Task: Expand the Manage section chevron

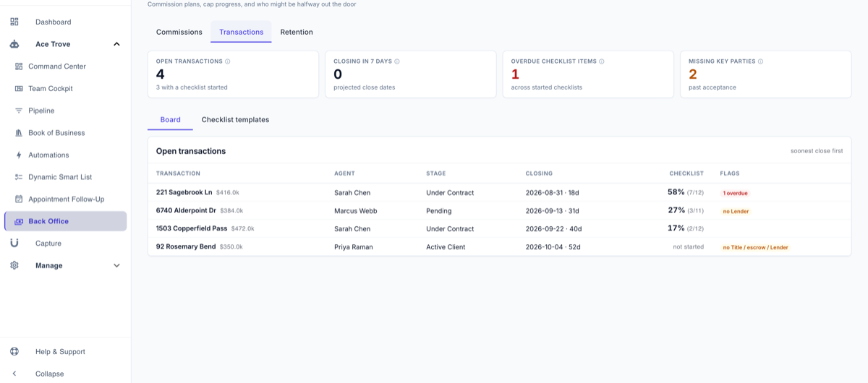Action: point(116,265)
